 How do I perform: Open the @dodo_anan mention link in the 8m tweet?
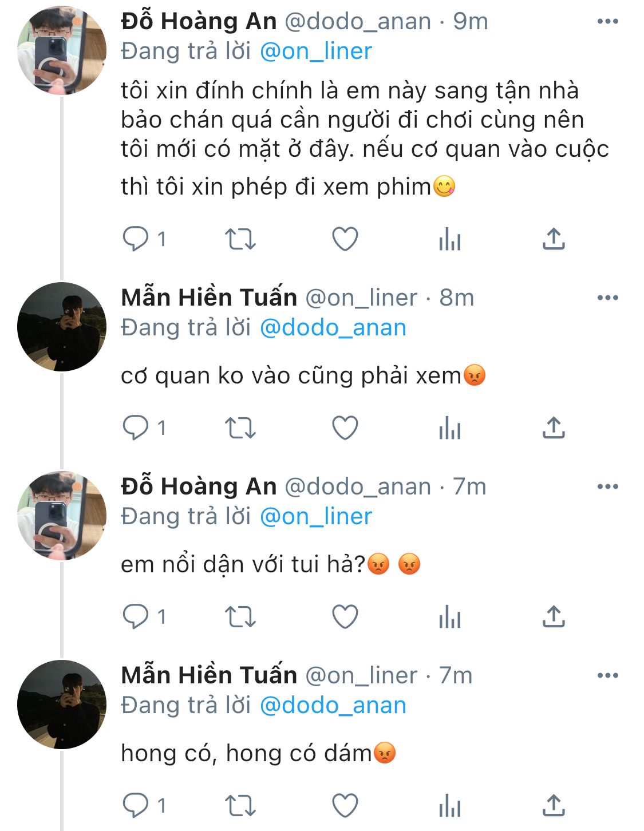tap(333, 328)
